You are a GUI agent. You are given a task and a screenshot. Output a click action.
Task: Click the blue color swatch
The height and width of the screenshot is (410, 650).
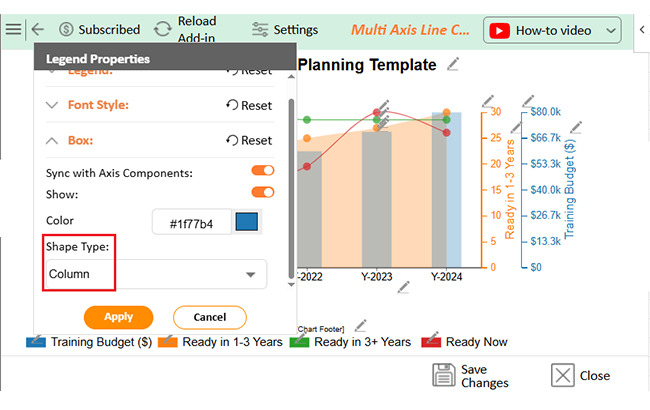click(247, 222)
